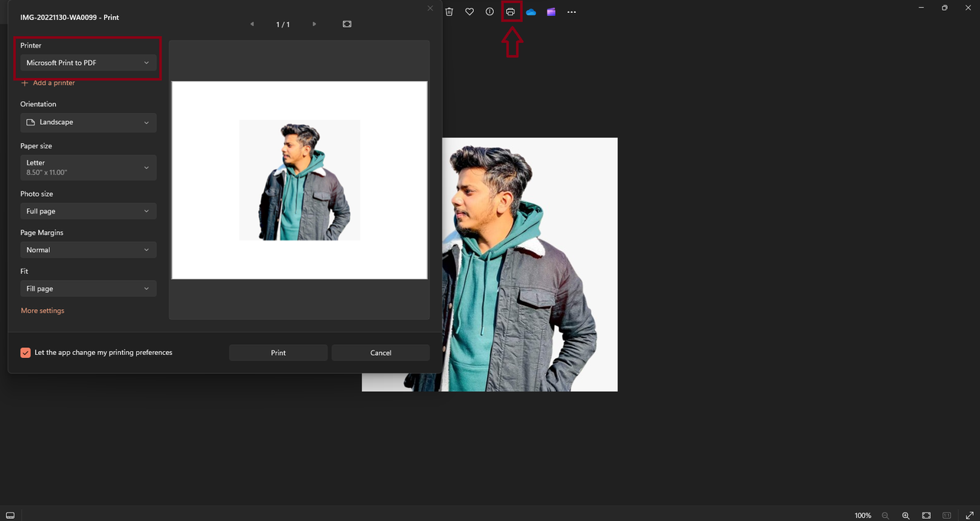The image size is (980, 521).
Task: Click the 1 / 1 page indicator
Action: pyautogui.click(x=283, y=24)
